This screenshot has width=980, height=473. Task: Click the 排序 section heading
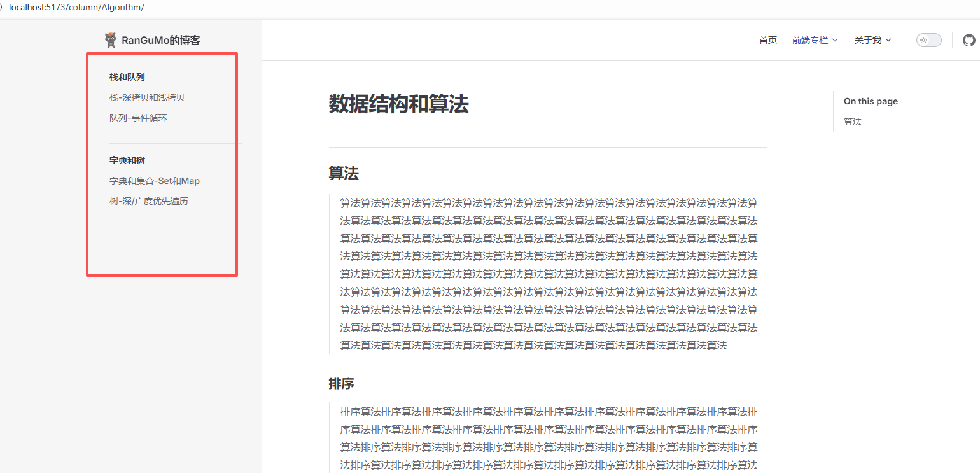[341, 384]
